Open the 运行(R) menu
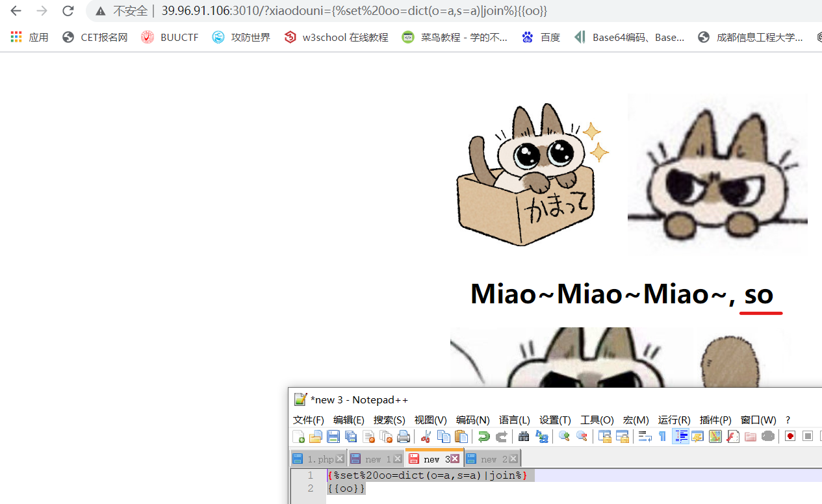Viewport: 822px width, 504px height. point(674,420)
